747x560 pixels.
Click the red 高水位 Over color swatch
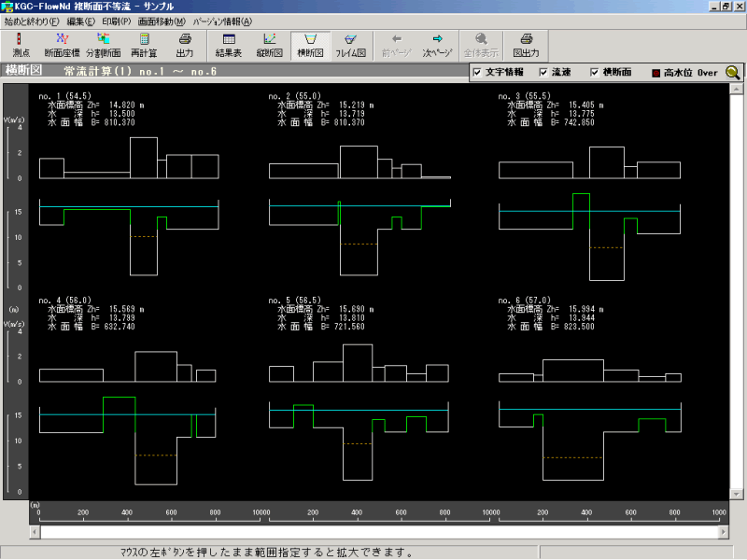(655, 73)
